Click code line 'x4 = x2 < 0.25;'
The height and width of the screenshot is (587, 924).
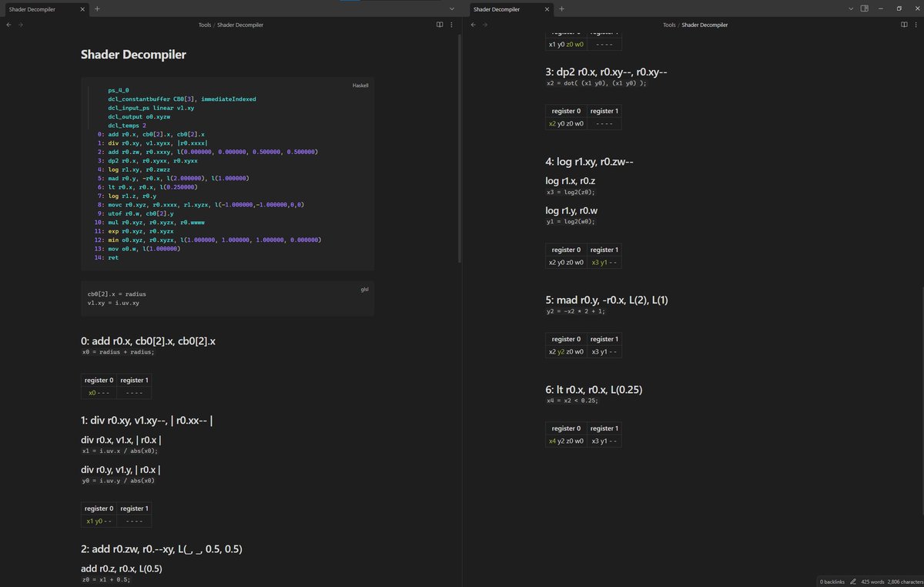click(x=572, y=401)
